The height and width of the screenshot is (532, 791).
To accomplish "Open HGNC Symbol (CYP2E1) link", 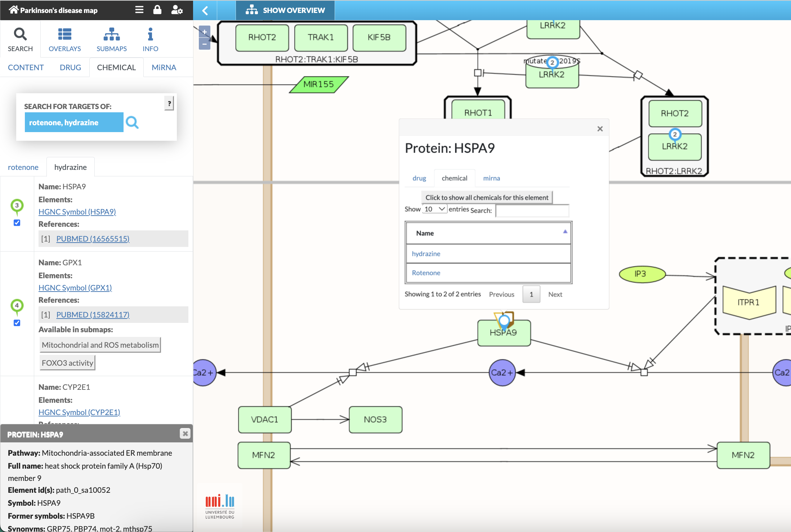I will pyautogui.click(x=79, y=412).
